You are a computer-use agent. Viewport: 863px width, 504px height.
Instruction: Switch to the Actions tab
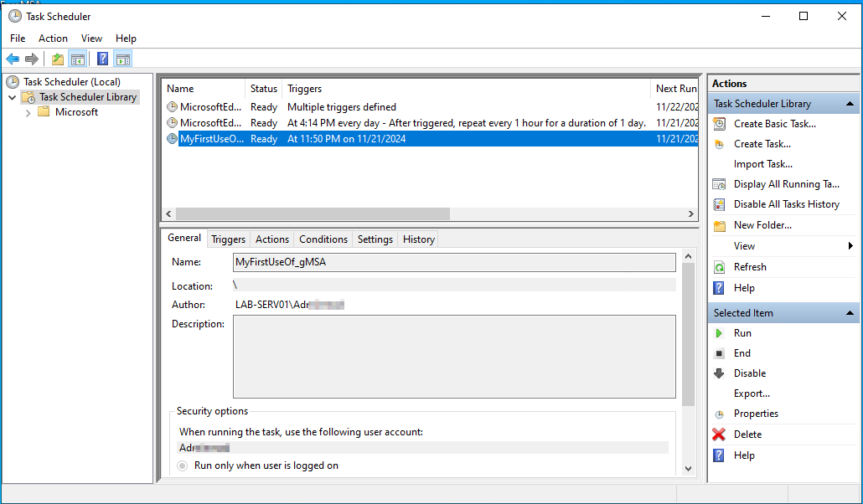[272, 239]
